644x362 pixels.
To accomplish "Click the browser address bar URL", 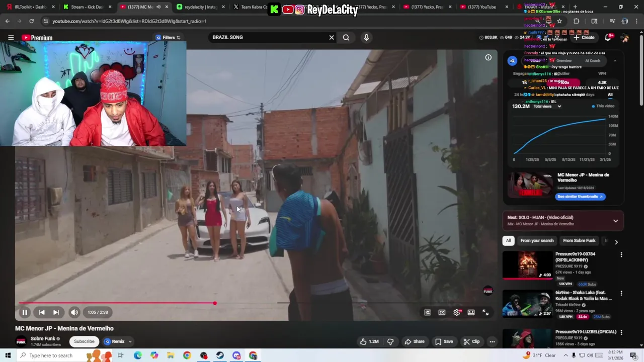I will [129, 21].
